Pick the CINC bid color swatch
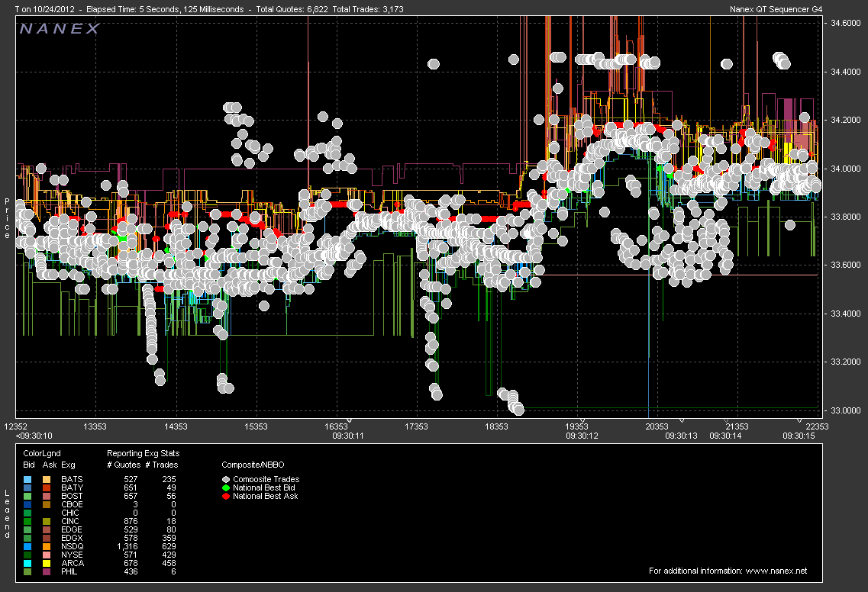 coord(27,521)
